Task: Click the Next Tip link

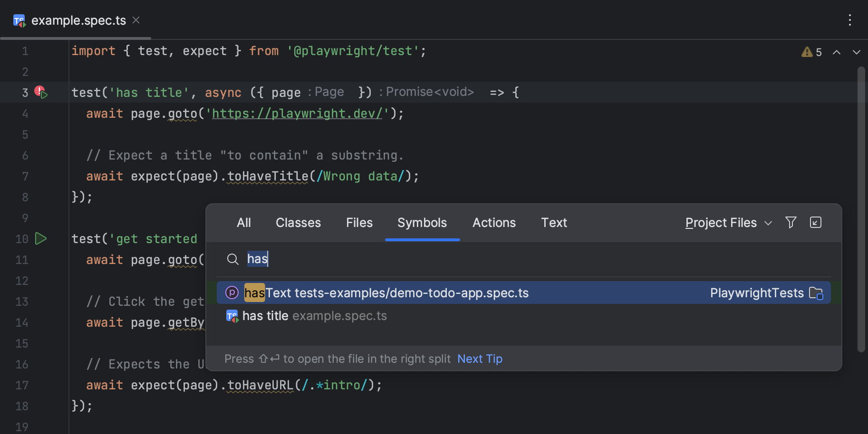Action: [480, 359]
